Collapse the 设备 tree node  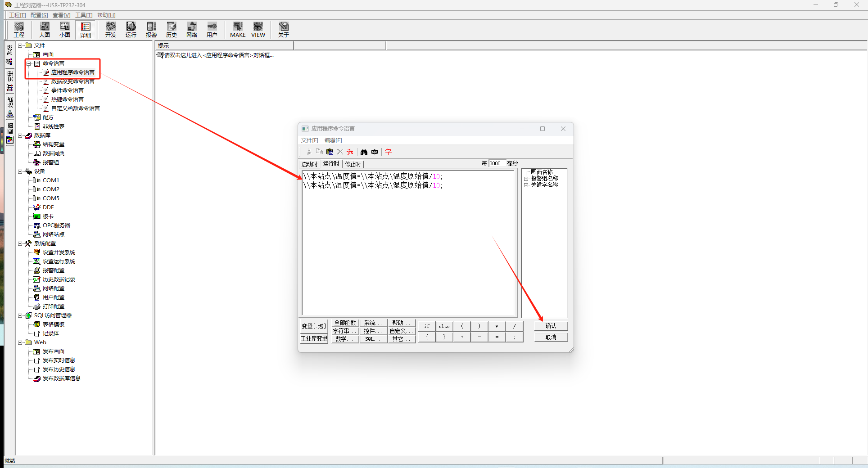[x=20, y=171]
